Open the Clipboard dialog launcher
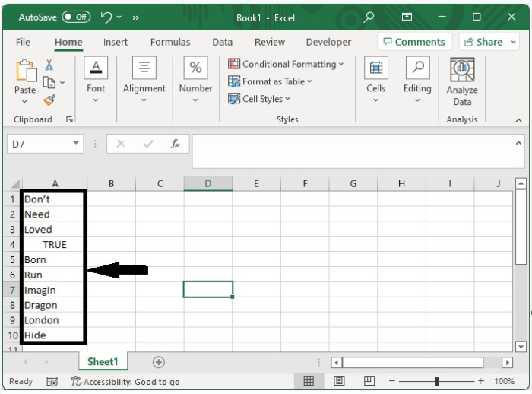532x394 pixels. 70,119
